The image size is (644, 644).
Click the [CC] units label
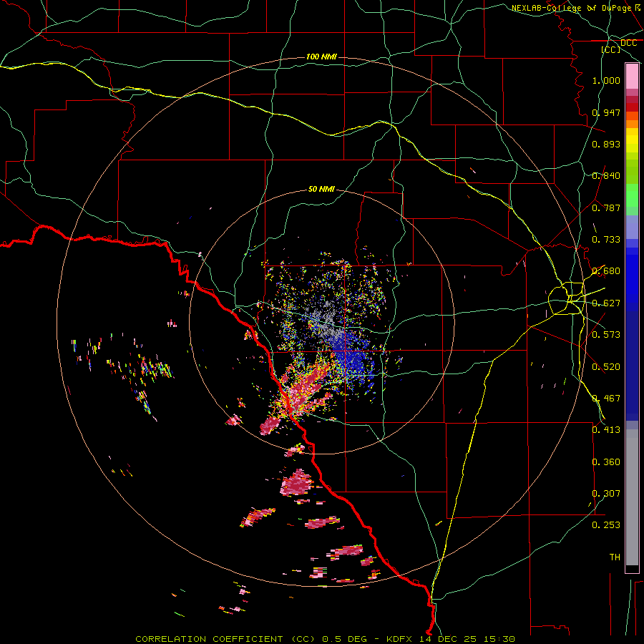pos(611,49)
